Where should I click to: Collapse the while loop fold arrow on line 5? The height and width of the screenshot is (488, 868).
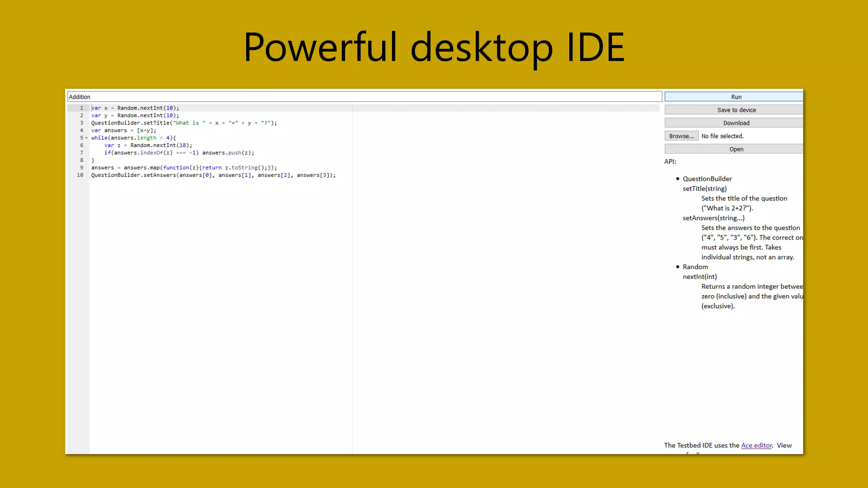pyautogui.click(x=86, y=138)
